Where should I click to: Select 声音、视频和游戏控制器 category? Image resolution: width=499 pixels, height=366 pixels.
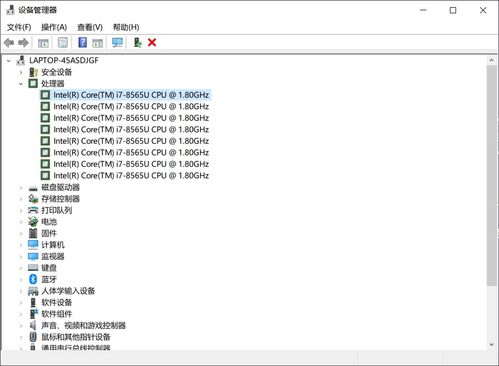tap(83, 325)
